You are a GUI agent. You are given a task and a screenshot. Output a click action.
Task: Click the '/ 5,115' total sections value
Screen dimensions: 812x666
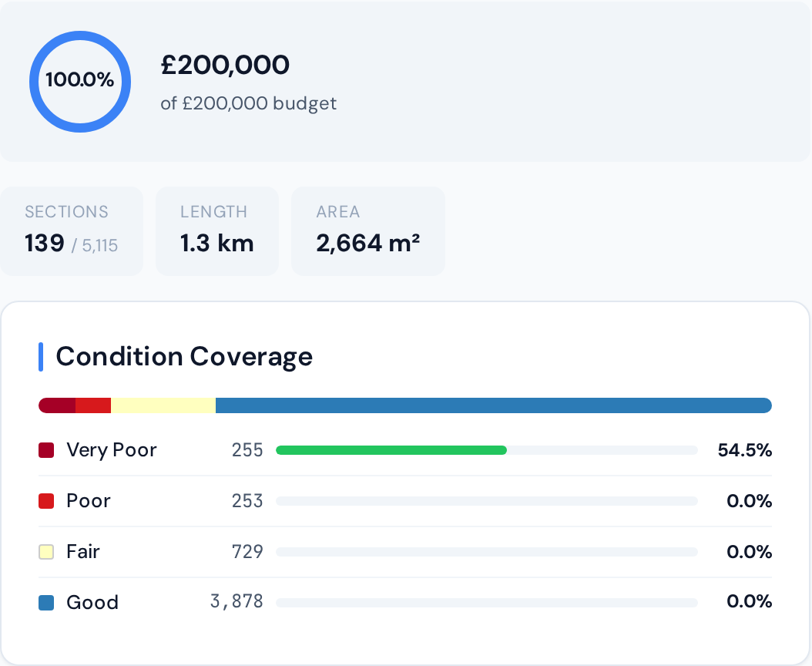(95, 245)
